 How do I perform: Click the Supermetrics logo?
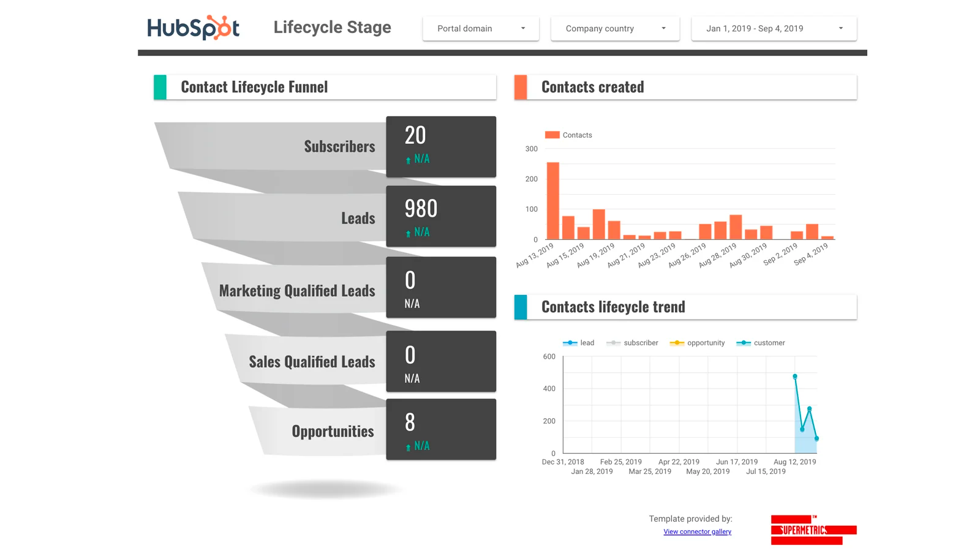pyautogui.click(x=813, y=530)
